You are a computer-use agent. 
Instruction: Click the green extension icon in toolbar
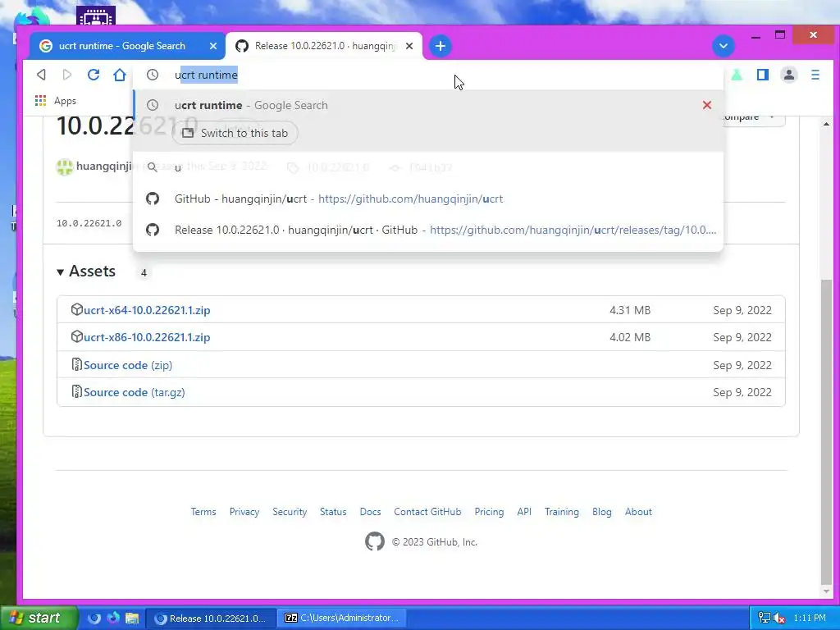tap(737, 75)
